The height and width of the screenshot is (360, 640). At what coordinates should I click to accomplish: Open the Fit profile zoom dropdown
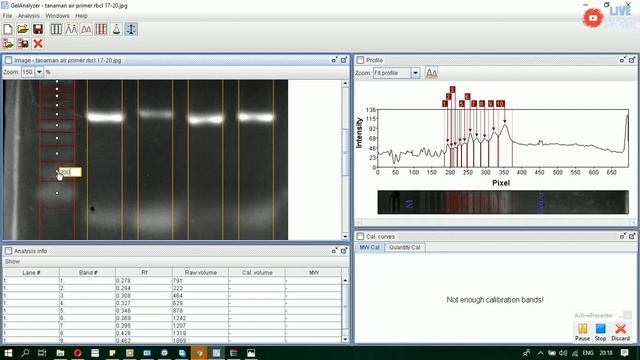point(415,73)
